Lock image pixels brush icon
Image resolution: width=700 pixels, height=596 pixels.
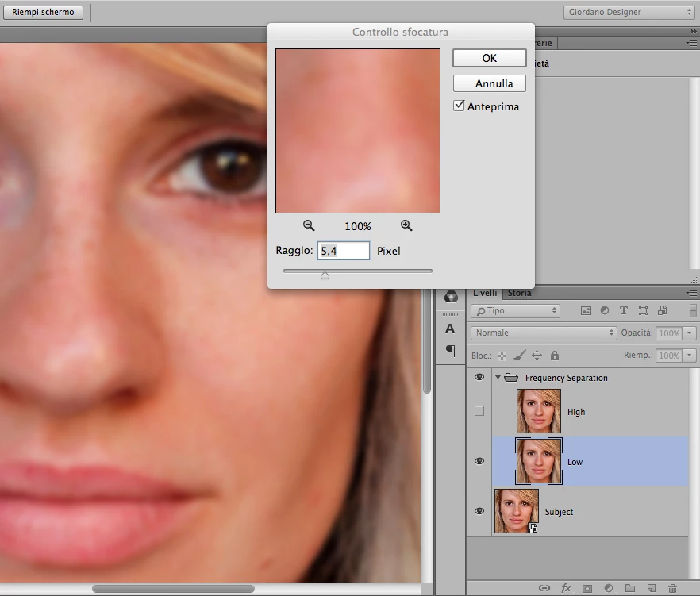tap(519, 356)
